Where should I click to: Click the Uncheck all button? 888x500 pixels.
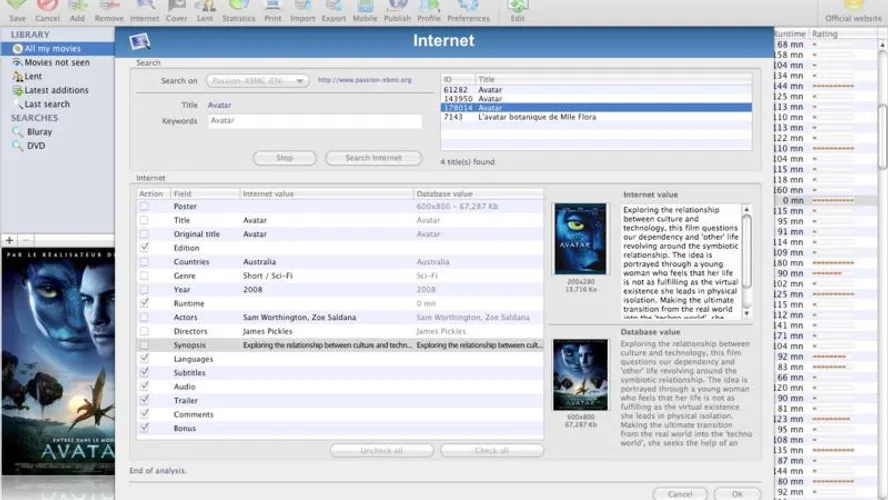382,451
